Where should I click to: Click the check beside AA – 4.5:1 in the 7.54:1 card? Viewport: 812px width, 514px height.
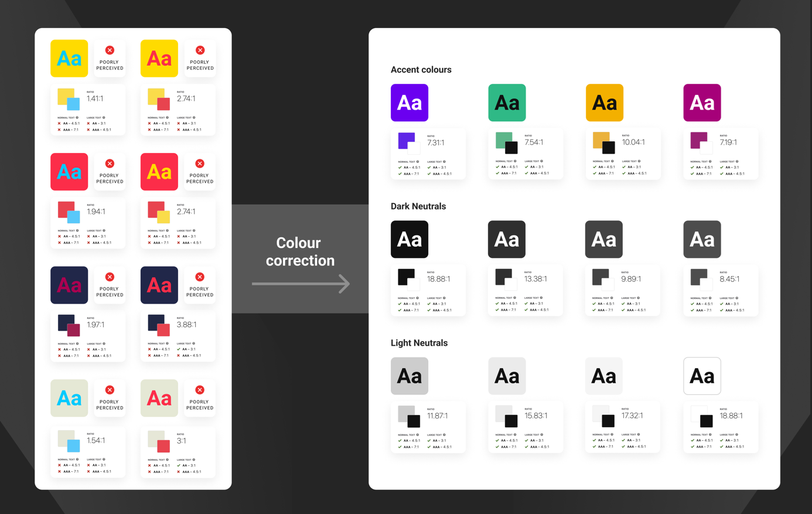497,167
